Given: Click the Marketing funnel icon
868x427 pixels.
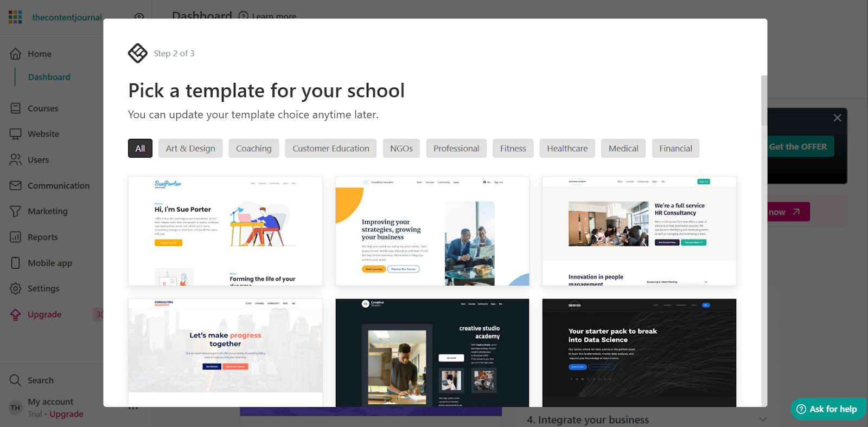Looking at the screenshot, I should [x=16, y=211].
